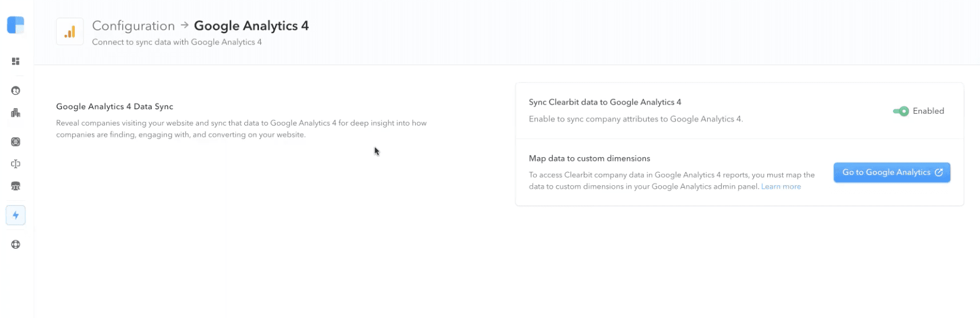This screenshot has width=980, height=318.
Task: Open the text-cursor fields icon in the sidebar
Action: tap(15, 164)
